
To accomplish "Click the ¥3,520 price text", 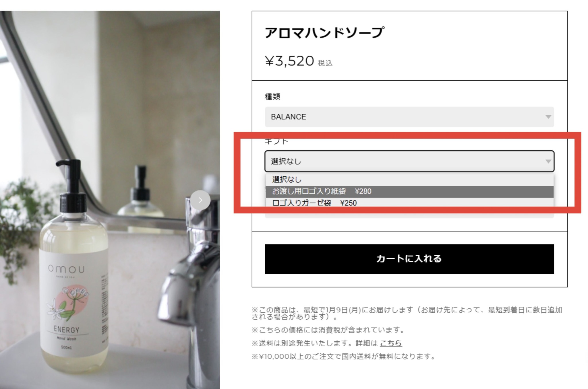I will (x=289, y=61).
